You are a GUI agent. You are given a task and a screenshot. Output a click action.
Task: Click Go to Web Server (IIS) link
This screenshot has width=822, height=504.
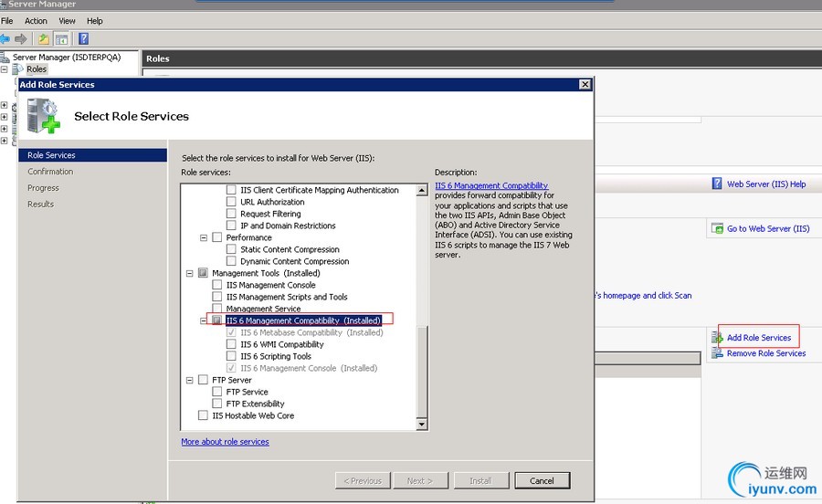pos(768,228)
